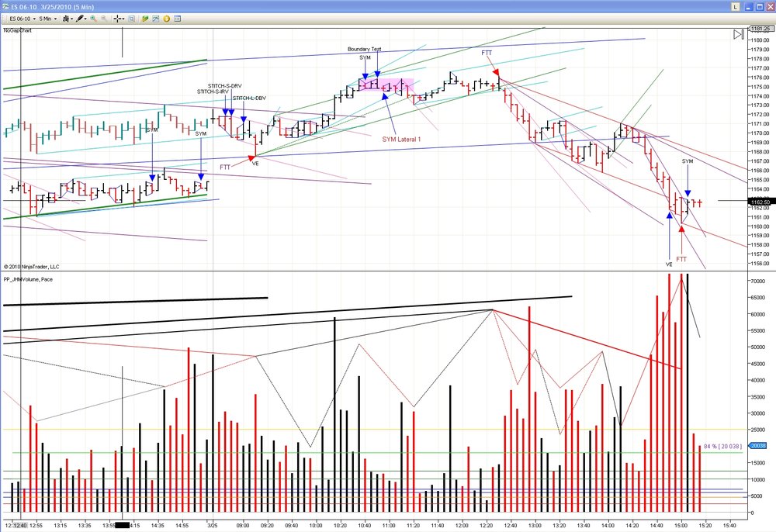This screenshot has height=532, width=776.
Task: Select the crosshair cursor tool
Action: [x=119, y=19]
